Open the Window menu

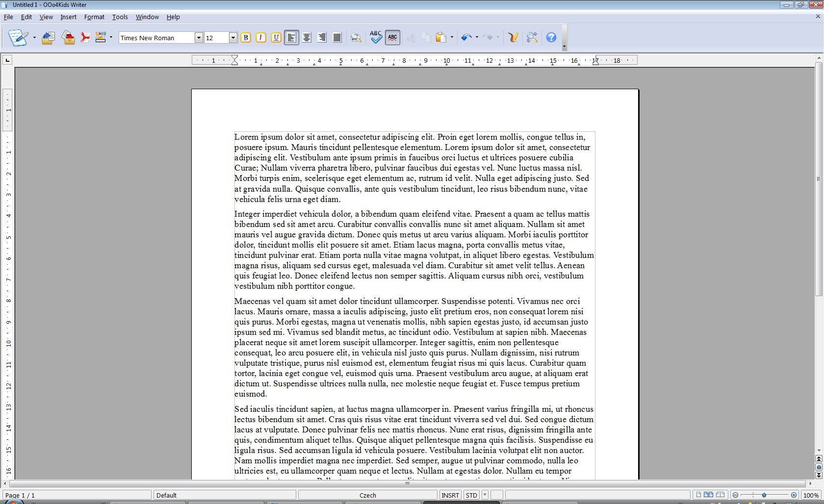pyautogui.click(x=147, y=17)
